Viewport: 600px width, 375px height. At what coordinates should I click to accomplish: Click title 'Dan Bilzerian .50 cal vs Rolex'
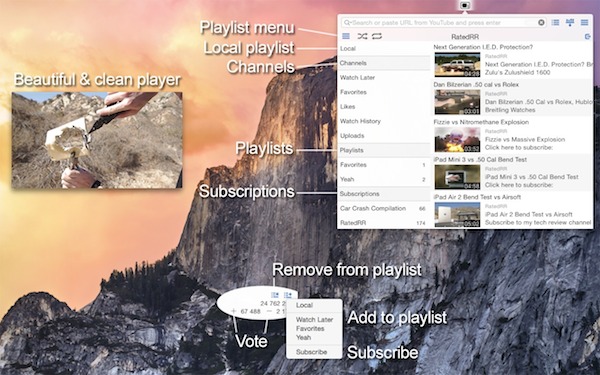pos(476,85)
